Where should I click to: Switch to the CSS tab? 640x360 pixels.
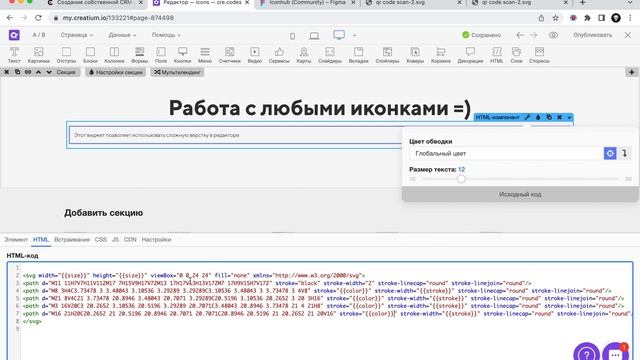(x=101, y=240)
